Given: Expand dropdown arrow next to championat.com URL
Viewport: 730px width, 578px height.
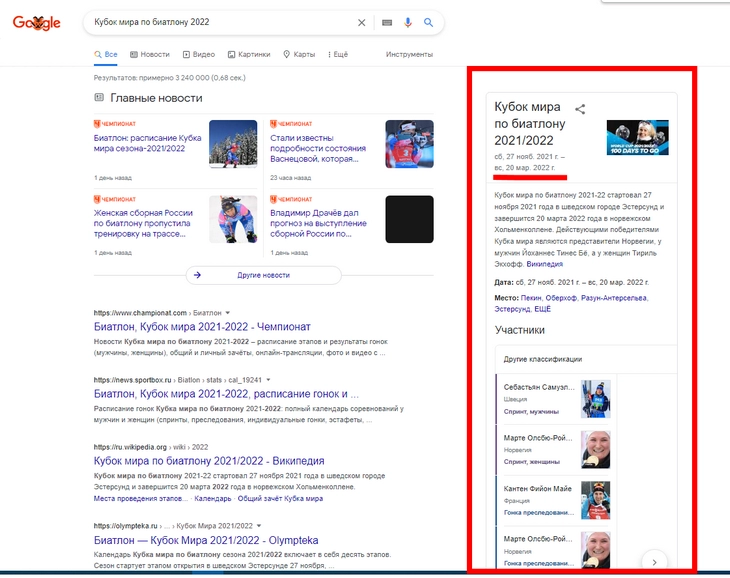Looking at the screenshot, I should click(x=228, y=313).
